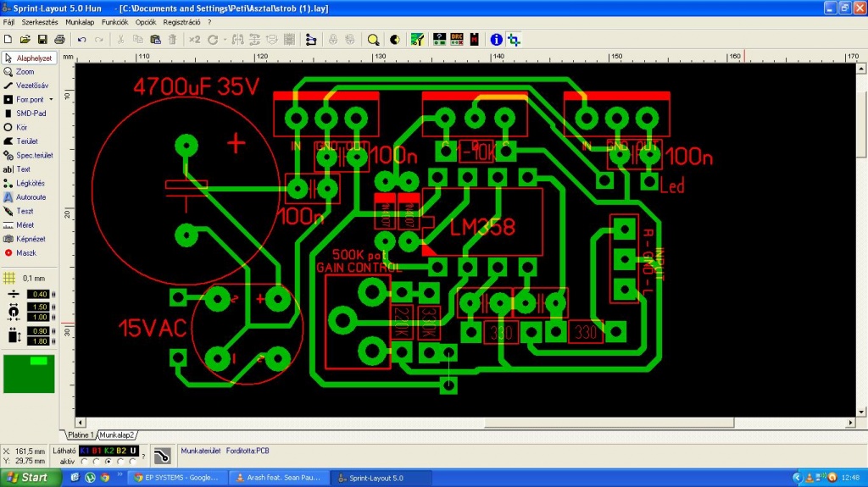
Task: Open the rotate angle dropdown arrow
Action: coord(225,40)
